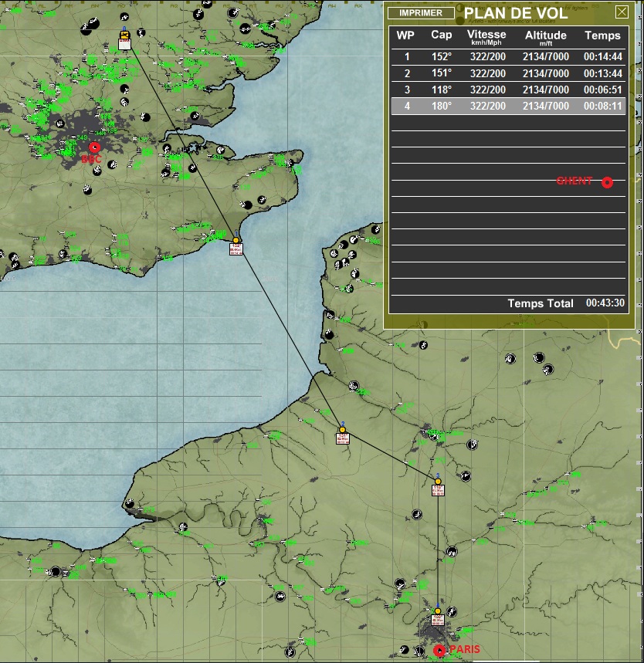Click leg time 00:08:11
644x663 pixels.
click(603, 106)
